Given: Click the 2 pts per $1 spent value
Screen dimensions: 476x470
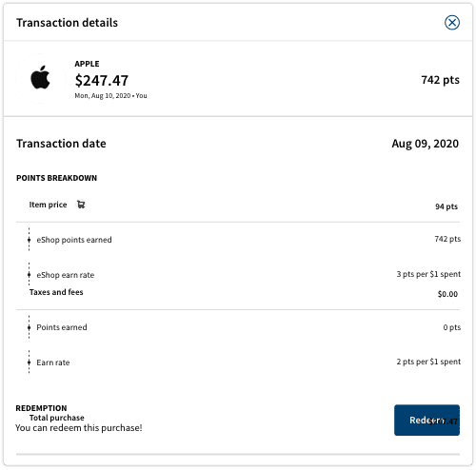Looking at the screenshot, I should click(428, 362).
